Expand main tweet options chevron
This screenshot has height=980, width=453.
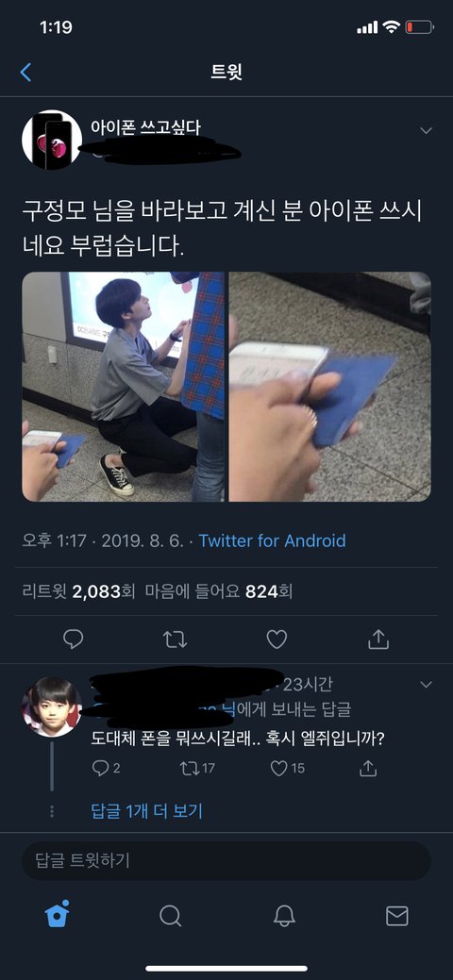pyautogui.click(x=426, y=130)
